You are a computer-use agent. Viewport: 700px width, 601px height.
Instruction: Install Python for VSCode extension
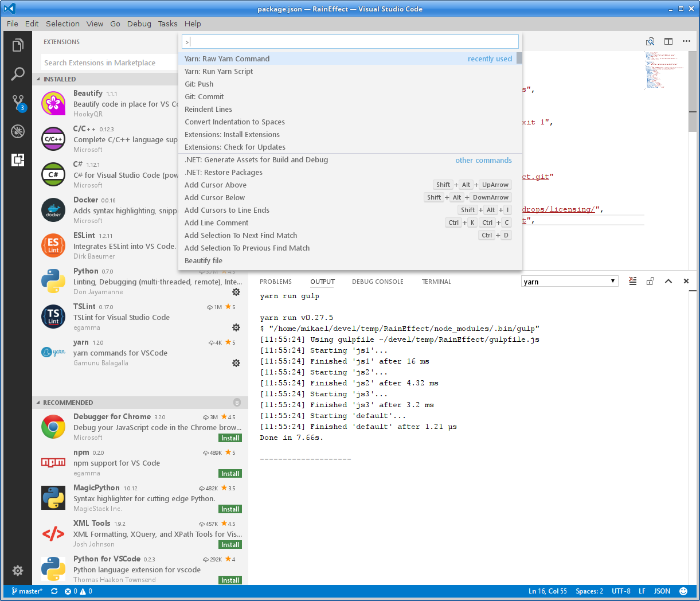pos(230,580)
